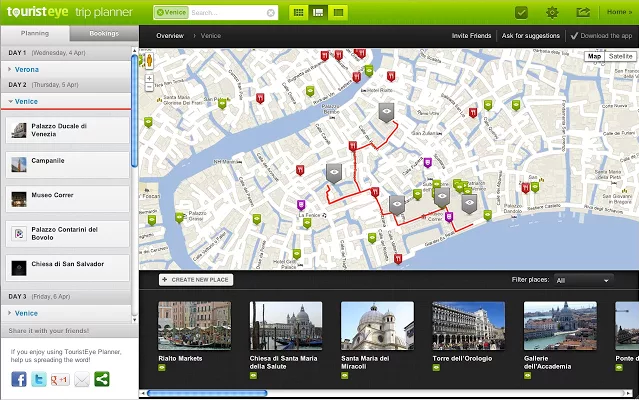Screen dimensions: 639x400
Task: Click the Twitter share icon
Action: click(x=39, y=379)
